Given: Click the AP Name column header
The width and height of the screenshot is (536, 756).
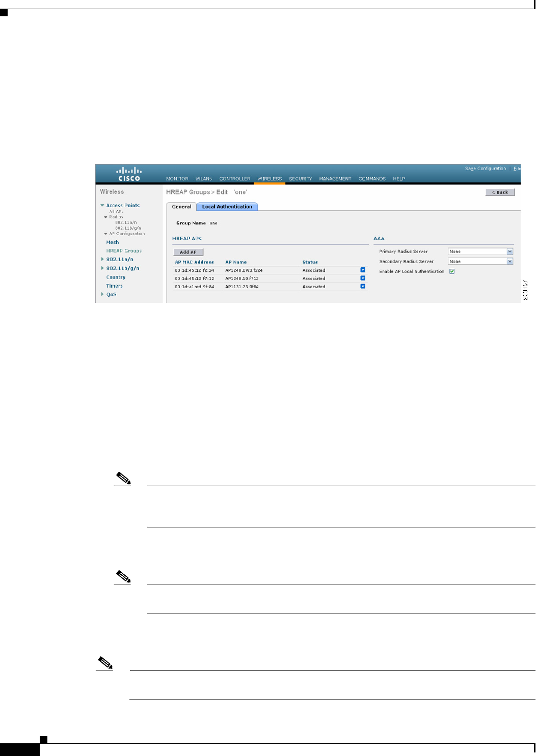Looking at the screenshot, I should click(x=236, y=262).
